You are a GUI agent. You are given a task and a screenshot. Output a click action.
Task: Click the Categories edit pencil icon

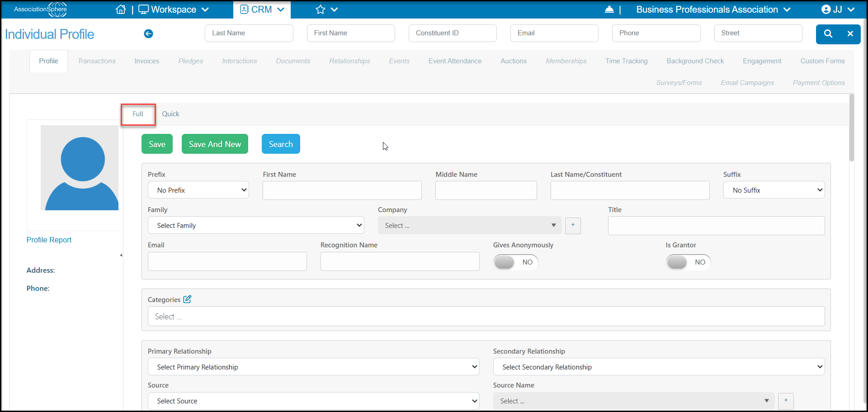pos(187,299)
